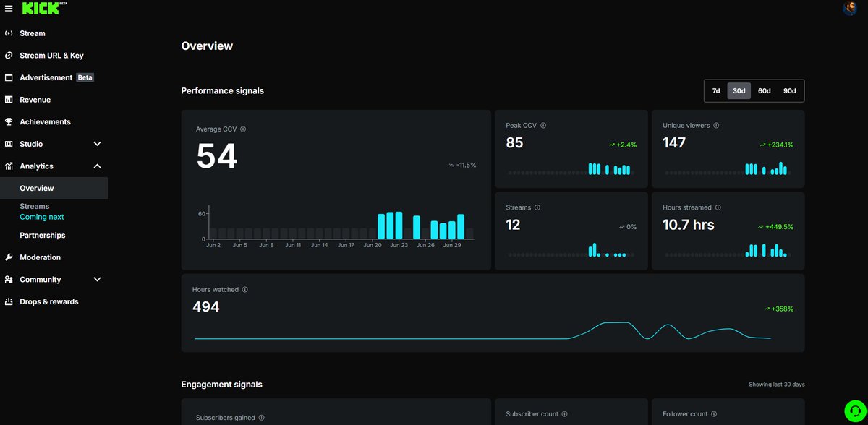Click the Achievements trophy icon

coord(9,122)
